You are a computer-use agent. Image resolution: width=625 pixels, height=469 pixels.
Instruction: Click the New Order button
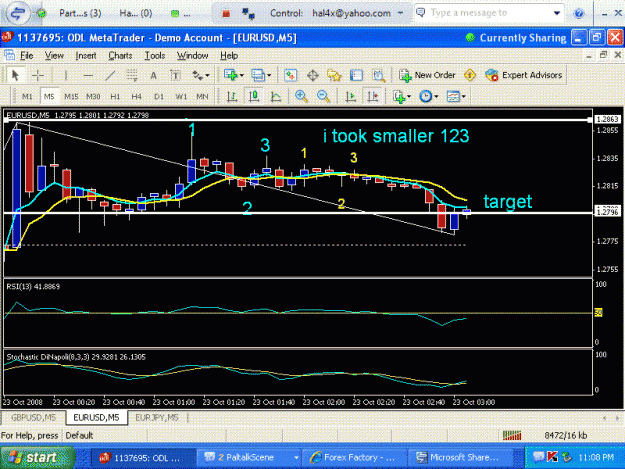427,75
